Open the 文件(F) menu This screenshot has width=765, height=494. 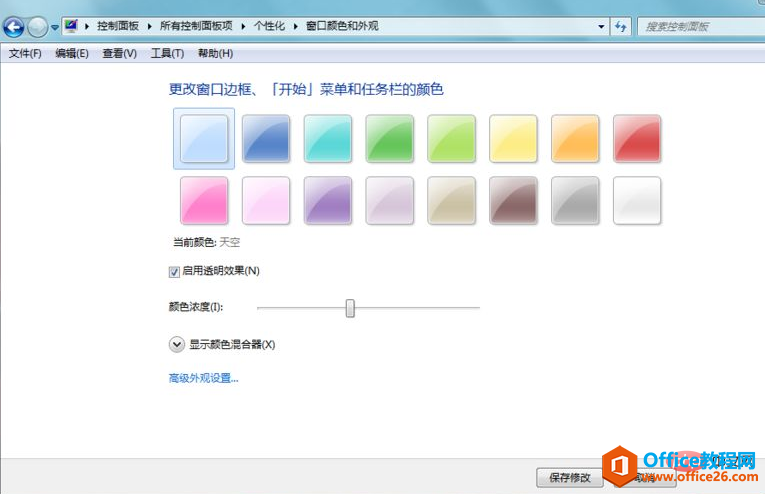(25, 53)
